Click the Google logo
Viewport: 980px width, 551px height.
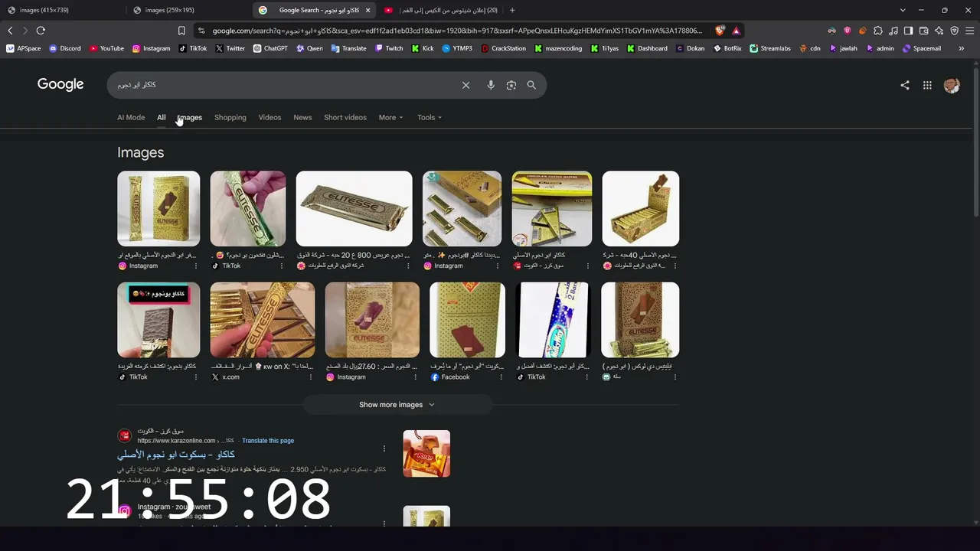coord(60,84)
